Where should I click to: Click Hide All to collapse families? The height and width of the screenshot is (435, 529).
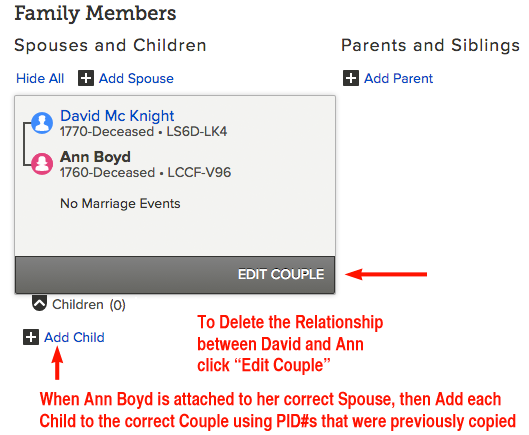tap(40, 79)
